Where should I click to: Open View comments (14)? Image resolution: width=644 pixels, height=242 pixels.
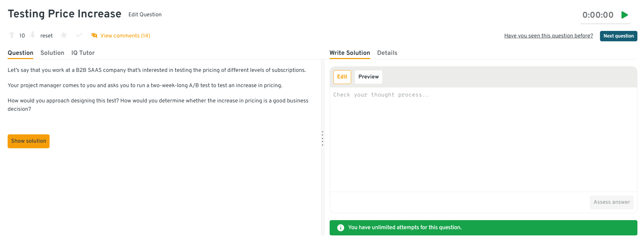pyautogui.click(x=125, y=36)
